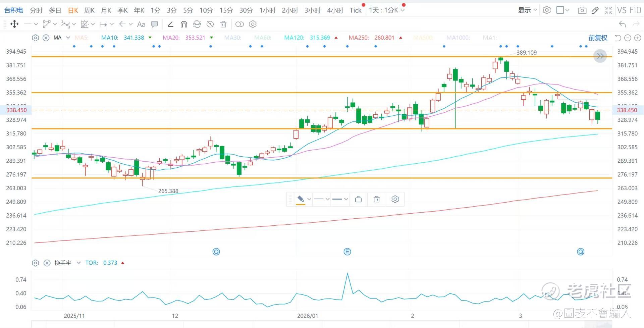Open MA indicator settings gear

35,38
